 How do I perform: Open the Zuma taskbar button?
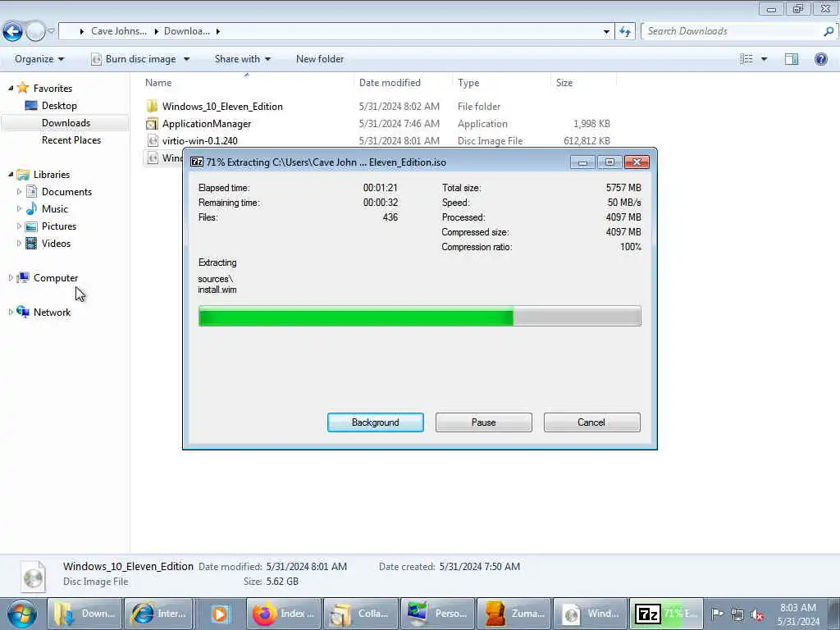tap(514, 614)
